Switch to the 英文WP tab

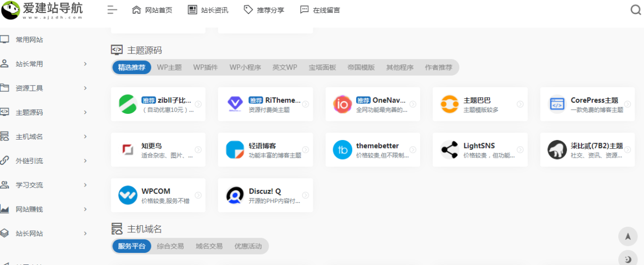pos(285,68)
